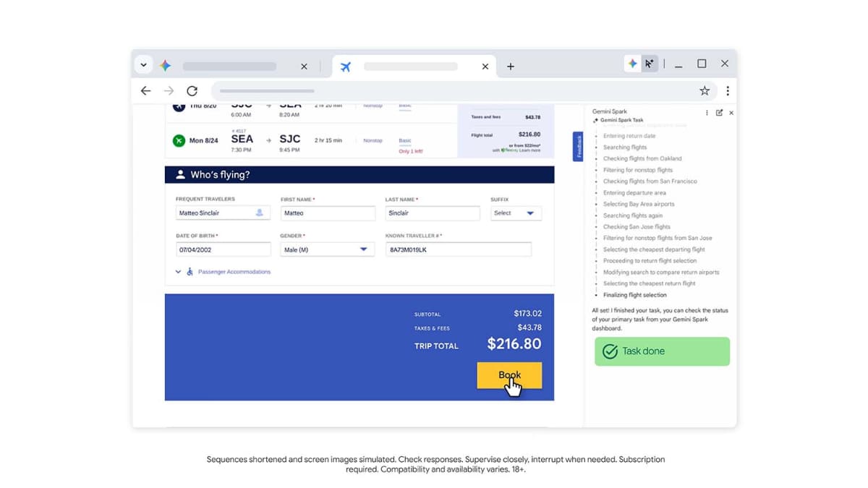Click the Task done status button

coord(662,351)
